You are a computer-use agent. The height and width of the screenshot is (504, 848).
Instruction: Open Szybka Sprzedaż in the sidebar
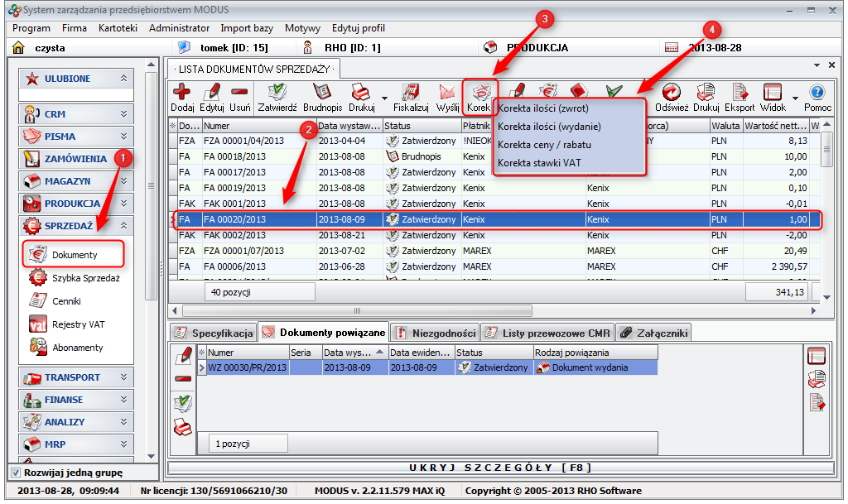(x=85, y=278)
